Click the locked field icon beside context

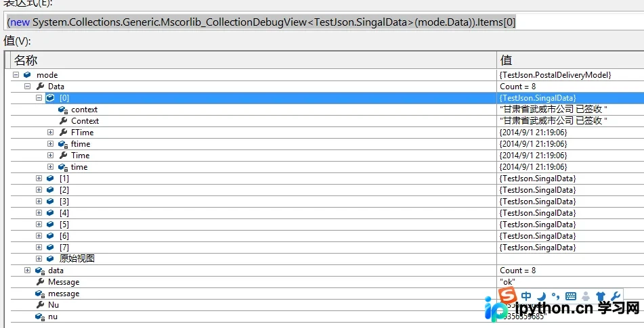(x=63, y=110)
